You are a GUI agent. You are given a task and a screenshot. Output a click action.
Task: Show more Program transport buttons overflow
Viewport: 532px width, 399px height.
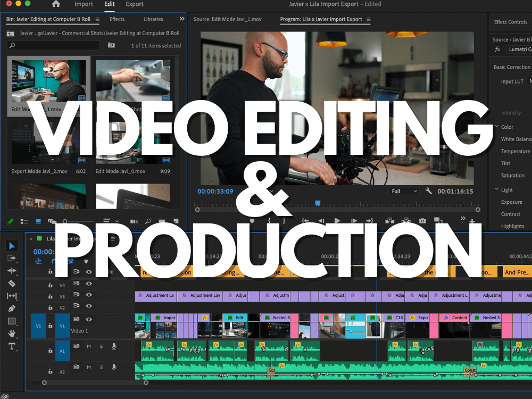[x=463, y=218]
